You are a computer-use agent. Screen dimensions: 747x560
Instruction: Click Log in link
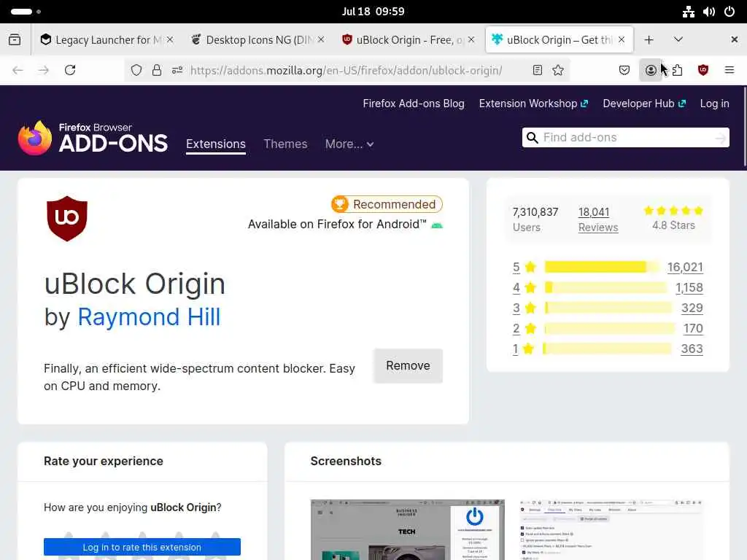click(x=714, y=104)
